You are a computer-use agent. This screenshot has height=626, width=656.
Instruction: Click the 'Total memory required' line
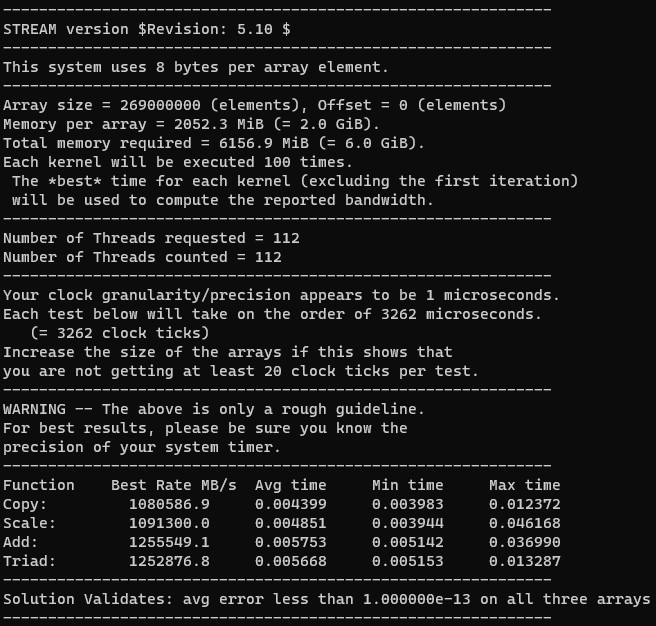[214, 143]
